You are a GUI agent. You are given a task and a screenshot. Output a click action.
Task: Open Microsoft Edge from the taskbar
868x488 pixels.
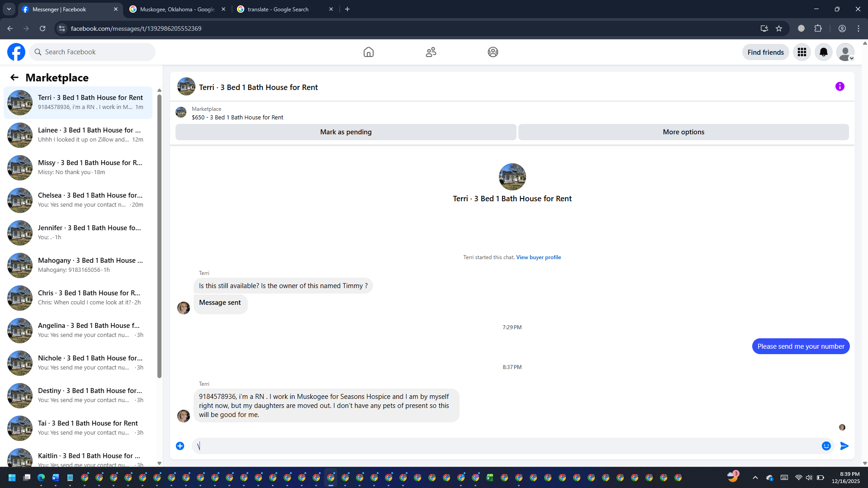click(41, 478)
